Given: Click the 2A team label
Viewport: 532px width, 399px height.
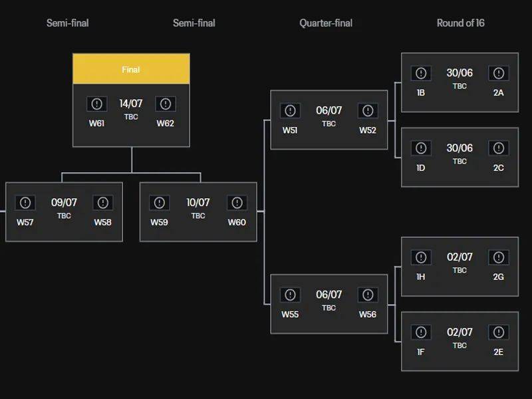Looking at the screenshot, I should tap(498, 92).
